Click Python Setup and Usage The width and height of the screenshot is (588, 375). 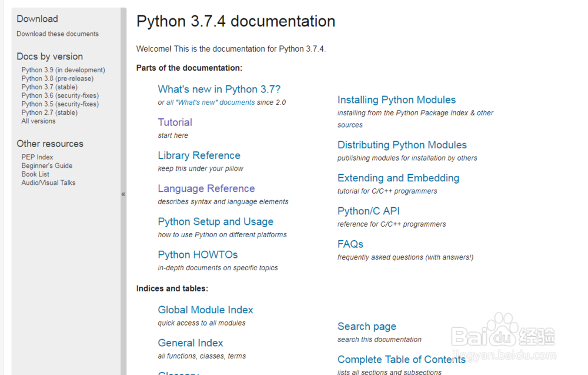215,221
